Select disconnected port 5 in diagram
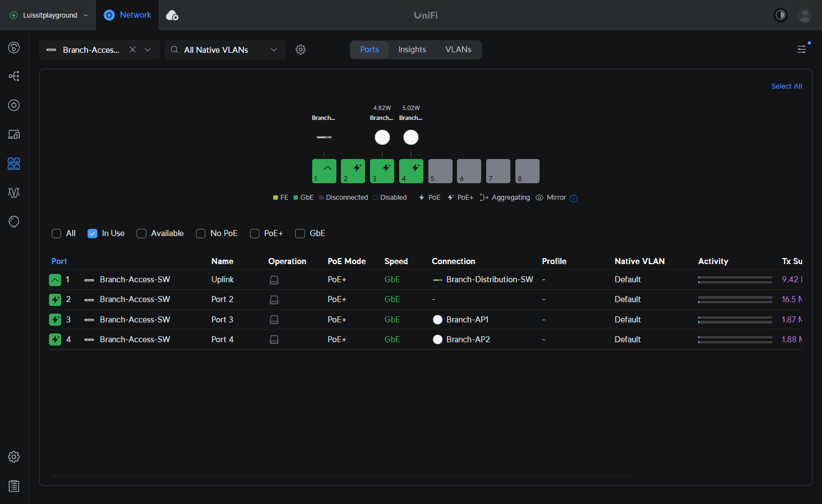This screenshot has height=504, width=822. pos(440,171)
